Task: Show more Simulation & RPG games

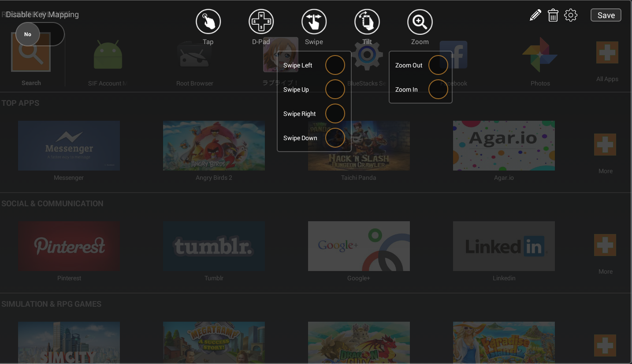Action: click(x=605, y=345)
